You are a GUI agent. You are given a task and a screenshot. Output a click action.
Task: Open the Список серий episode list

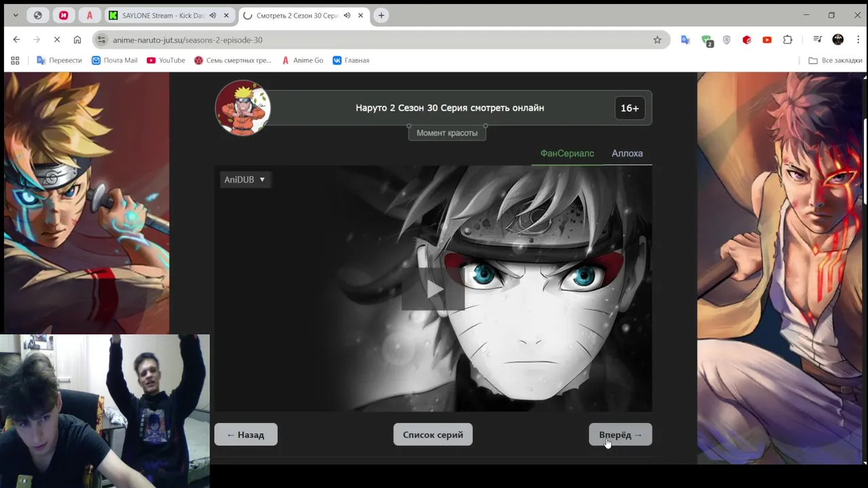(x=433, y=434)
